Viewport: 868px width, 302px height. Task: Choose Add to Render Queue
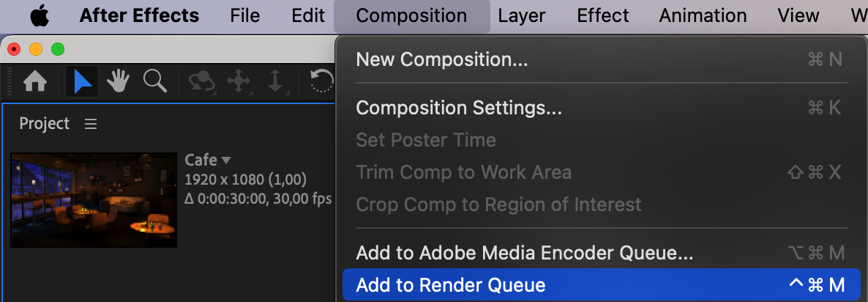pyautogui.click(x=451, y=285)
